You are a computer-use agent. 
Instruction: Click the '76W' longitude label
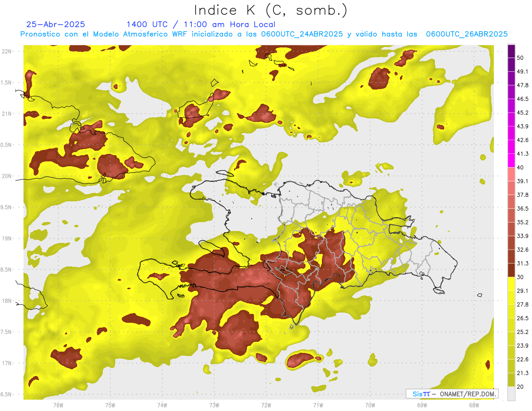pos(58,405)
